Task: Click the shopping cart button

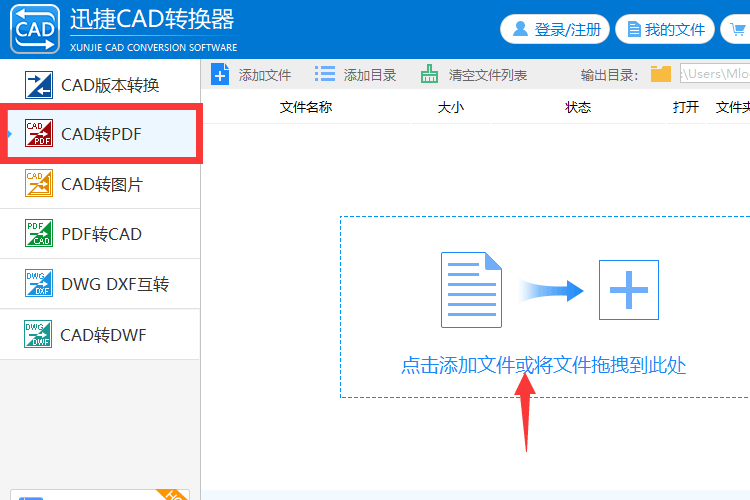Action: pyautogui.click(x=737, y=29)
